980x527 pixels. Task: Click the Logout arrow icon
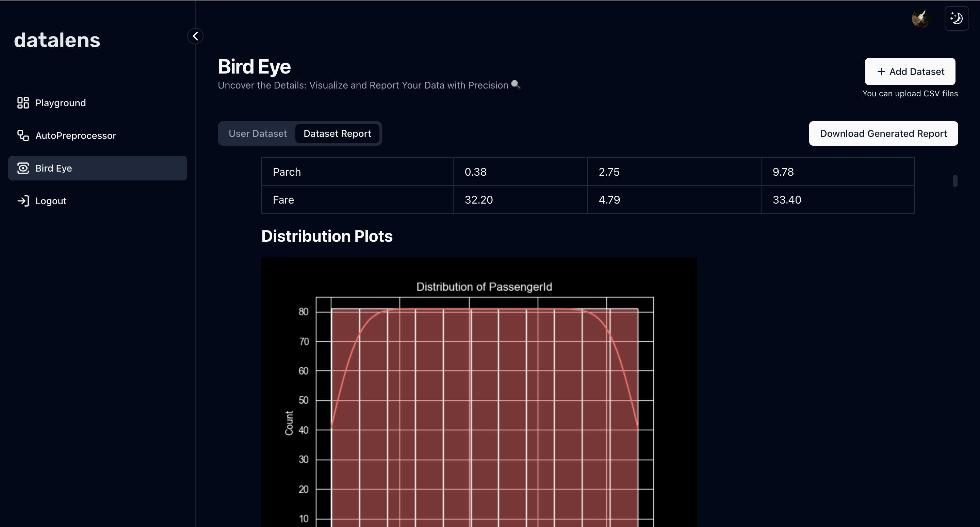(x=23, y=201)
